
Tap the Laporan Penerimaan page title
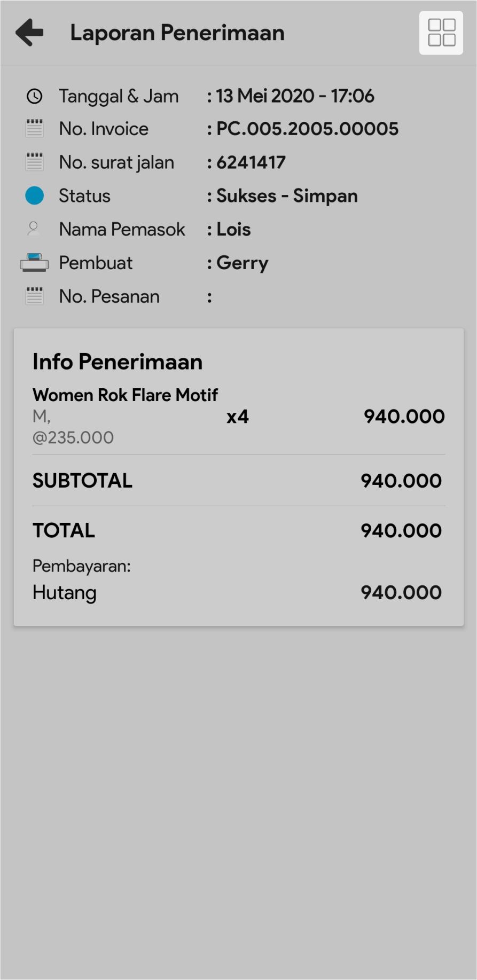pyautogui.click(x=177, y=33)
